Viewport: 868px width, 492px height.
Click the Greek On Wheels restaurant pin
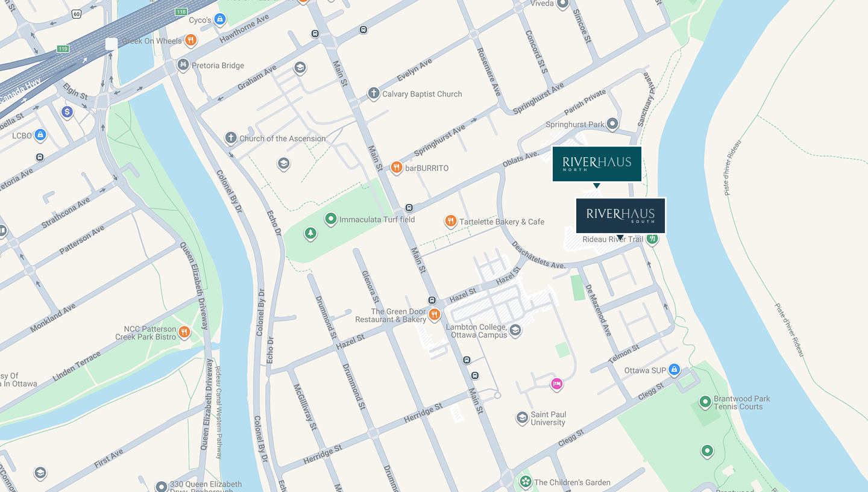point(190,40)
